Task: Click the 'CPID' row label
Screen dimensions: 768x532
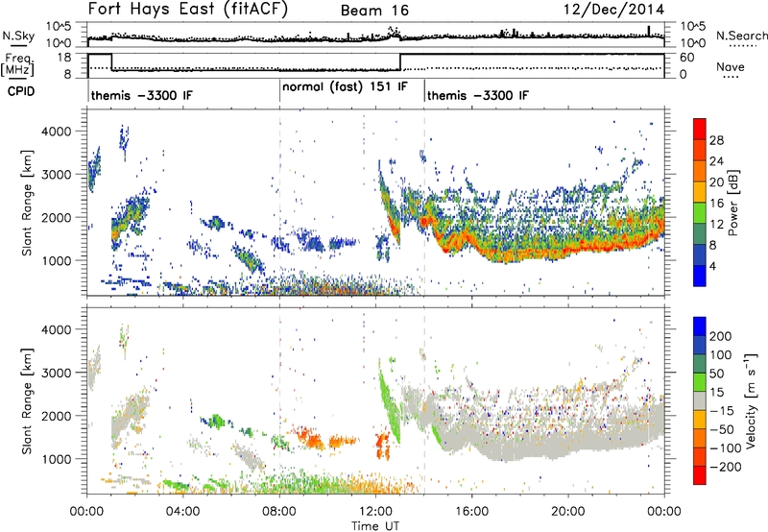Action: click(x=20, y=91)
